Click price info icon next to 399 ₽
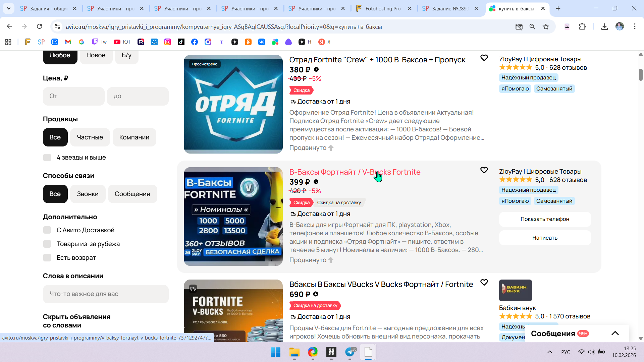 click(316, 182)
